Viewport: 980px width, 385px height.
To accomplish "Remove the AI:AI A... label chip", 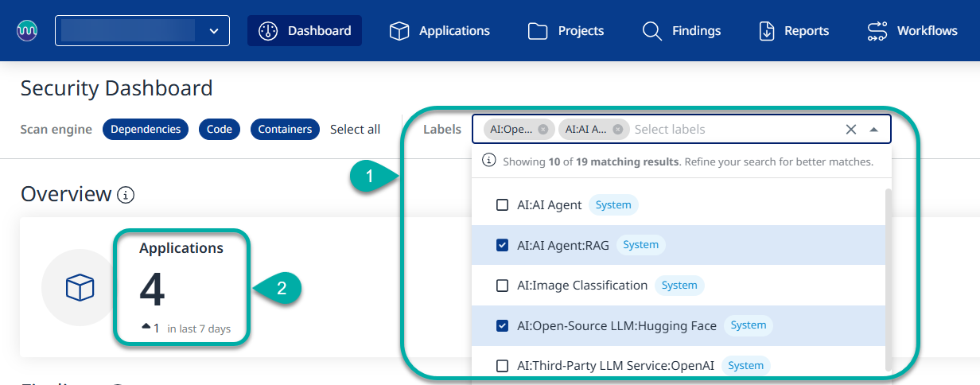I will point(617,130).
